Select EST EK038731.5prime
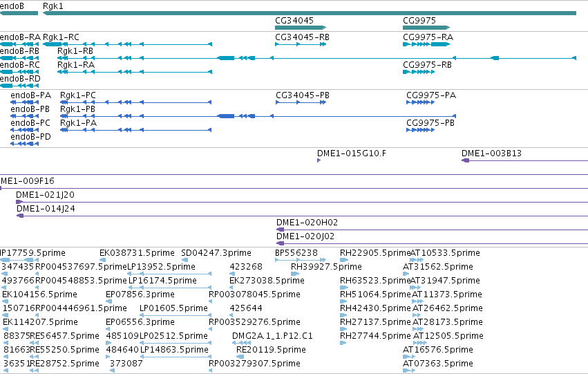 point(137,253)
